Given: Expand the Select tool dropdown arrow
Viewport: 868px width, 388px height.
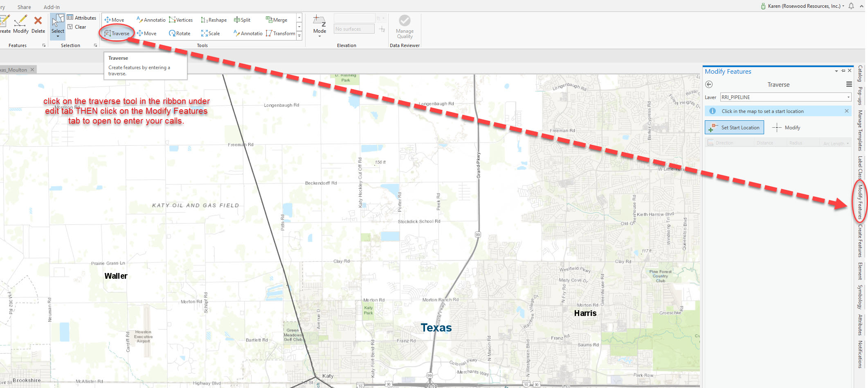Looking at the screenshot, I should [57, 37].
